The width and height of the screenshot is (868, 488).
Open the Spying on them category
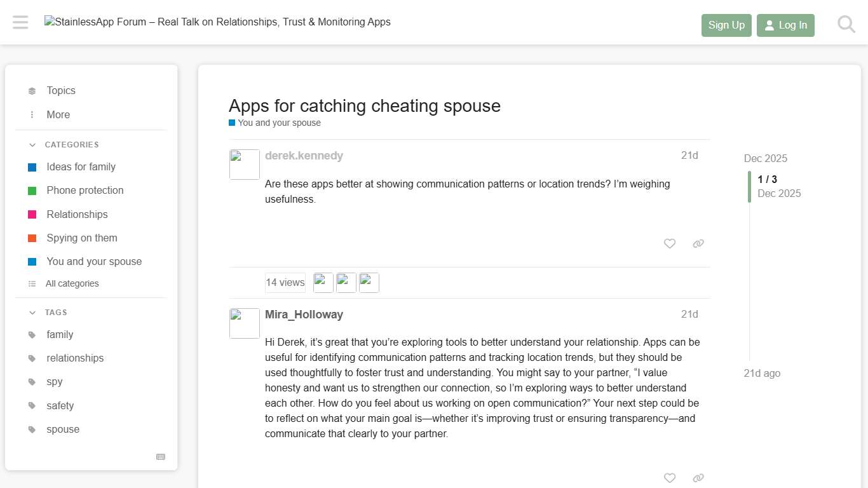coord(81,238)
